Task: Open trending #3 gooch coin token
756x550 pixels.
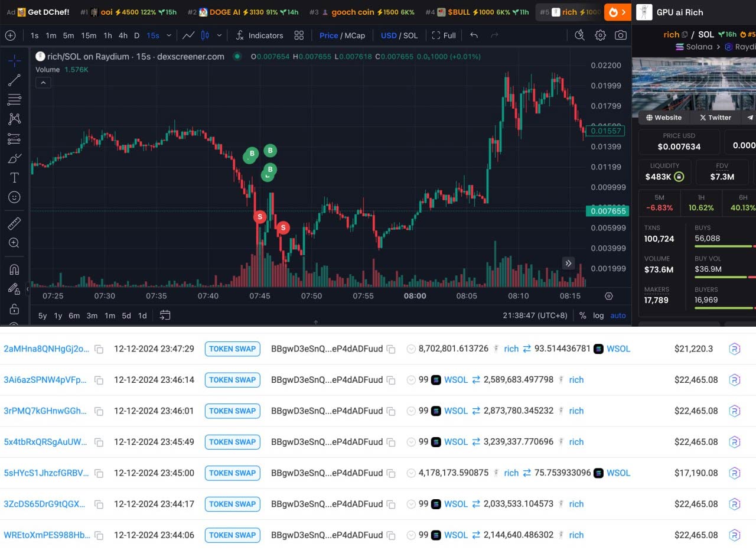Action: pyautogui.click(x=362, y=12)
